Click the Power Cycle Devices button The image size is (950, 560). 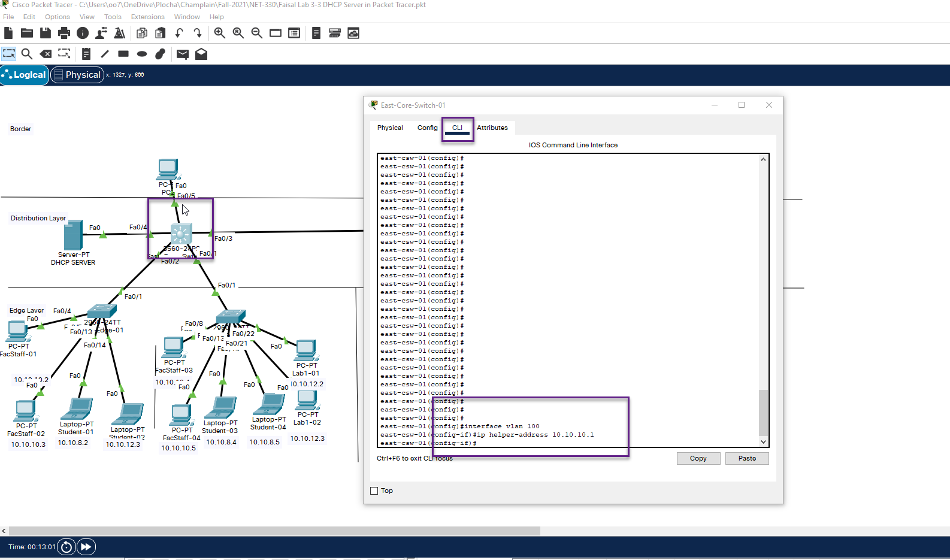[66, 547]
